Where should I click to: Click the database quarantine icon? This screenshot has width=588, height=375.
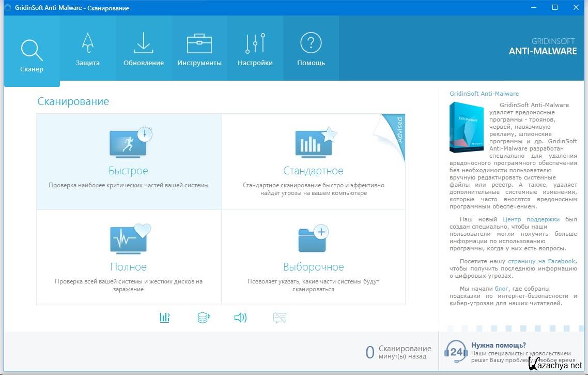coord(204,318)
